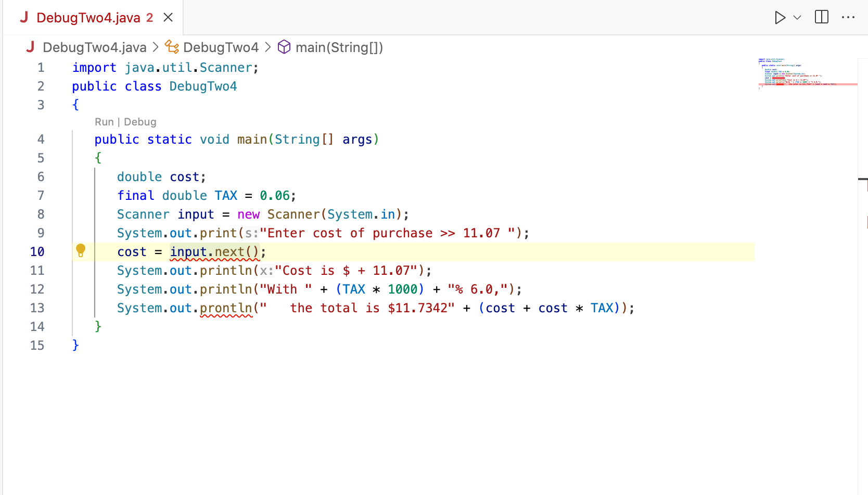Screen dimensions: 868x495
Task: Click the problem count badge on the tab
Action: click(x=150, y=17)
